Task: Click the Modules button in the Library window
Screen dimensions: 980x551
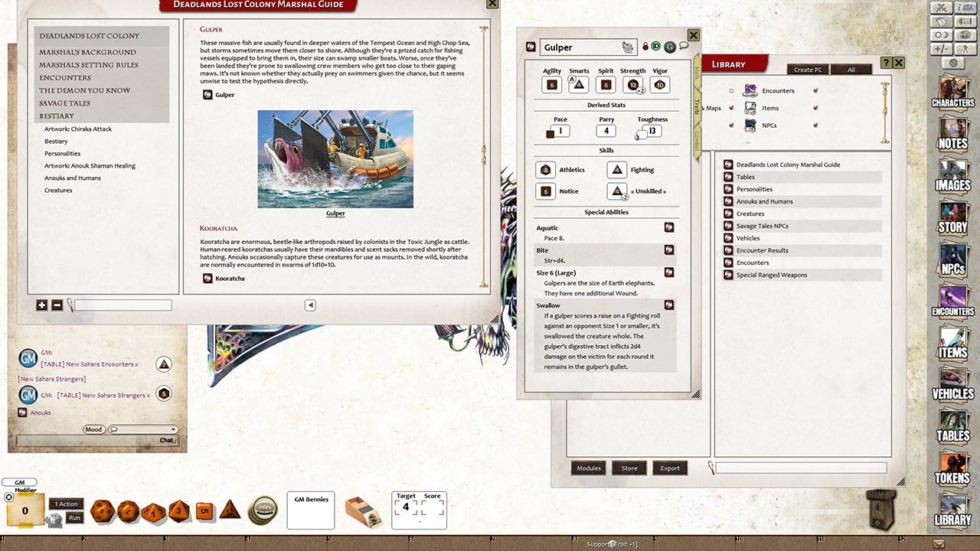Action: (x=589, y=468)
